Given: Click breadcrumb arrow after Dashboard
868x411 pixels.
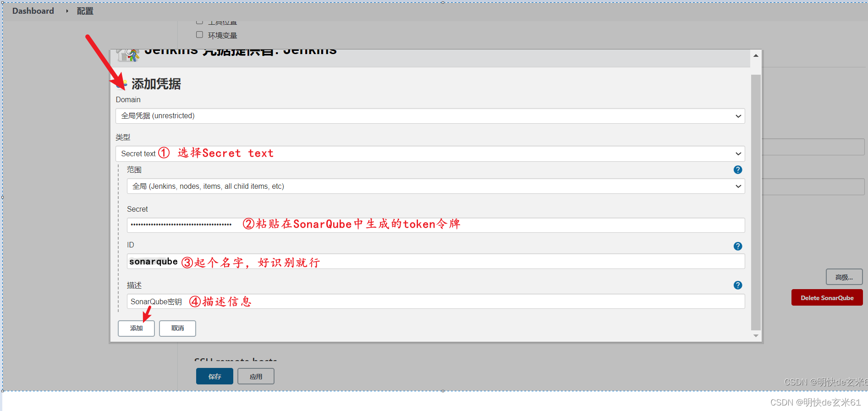Looking at the screenshot, I should [x=67, y=11].
